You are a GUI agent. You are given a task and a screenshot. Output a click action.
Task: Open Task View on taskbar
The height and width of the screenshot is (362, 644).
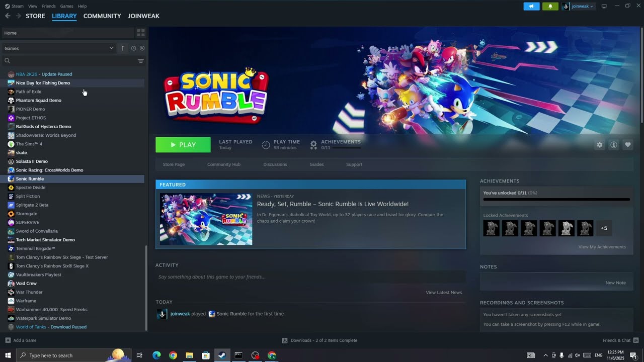coord(139,355)
